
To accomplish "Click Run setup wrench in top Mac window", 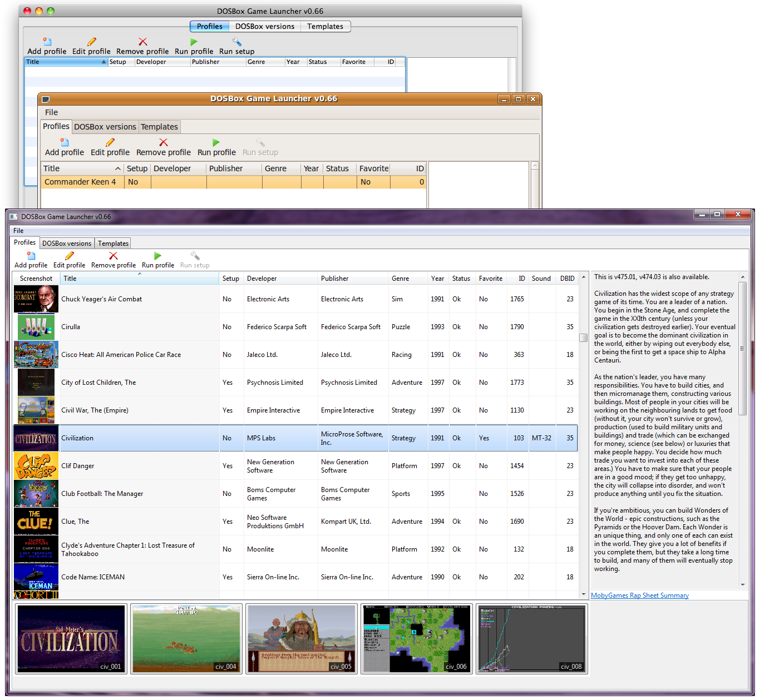I will point(236,42).
